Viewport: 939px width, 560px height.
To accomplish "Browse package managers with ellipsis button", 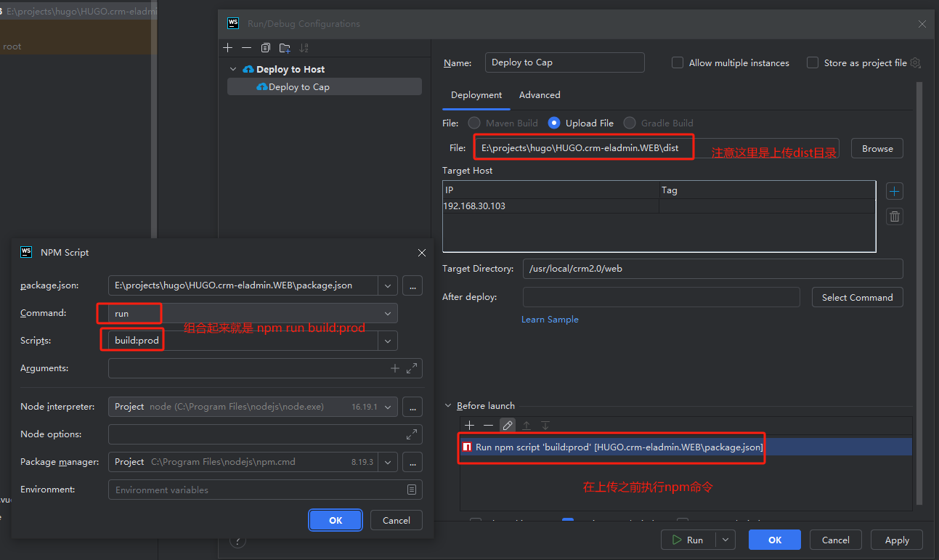I will tap(412, 462).
